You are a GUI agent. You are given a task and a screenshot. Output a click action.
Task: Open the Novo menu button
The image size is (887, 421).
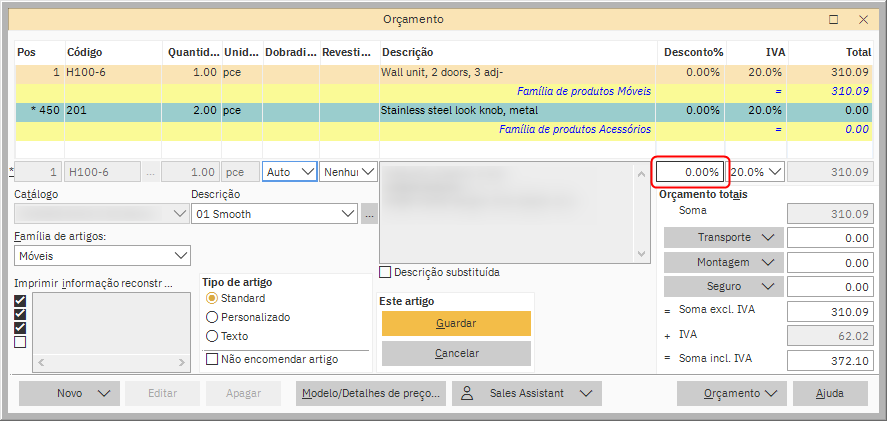pyautogui.click(x=68, y=394)
